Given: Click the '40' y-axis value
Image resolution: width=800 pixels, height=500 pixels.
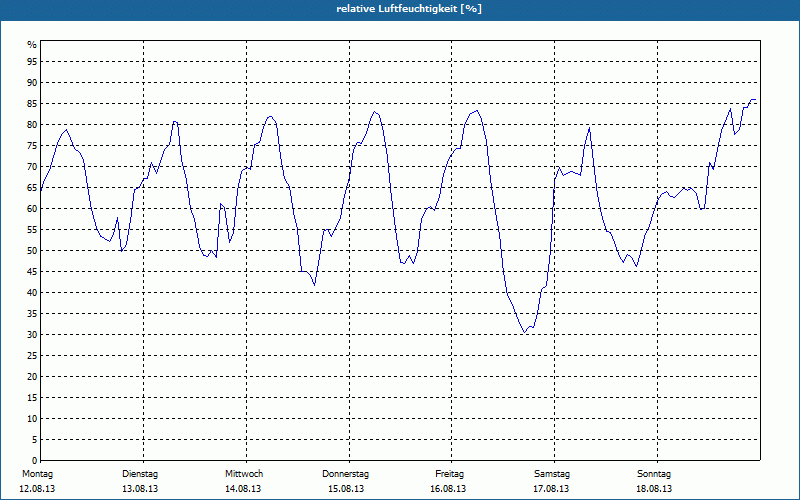Looking at the screenshot, I should point(32,292).
